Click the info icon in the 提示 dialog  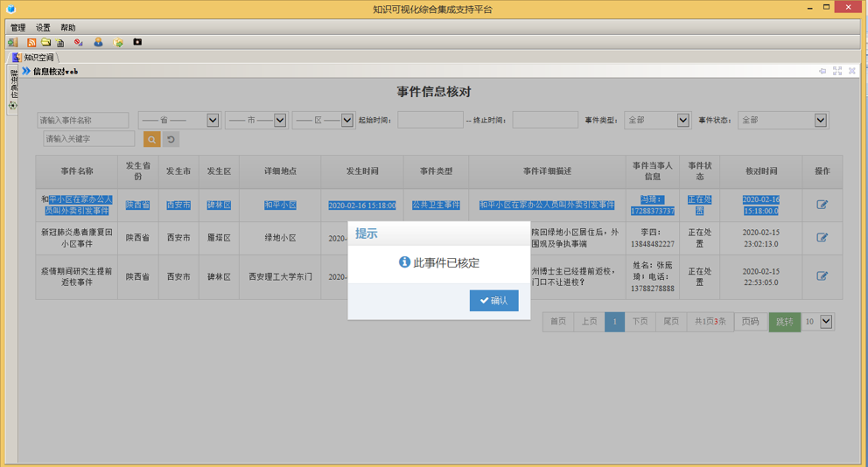tap(404, 262)
